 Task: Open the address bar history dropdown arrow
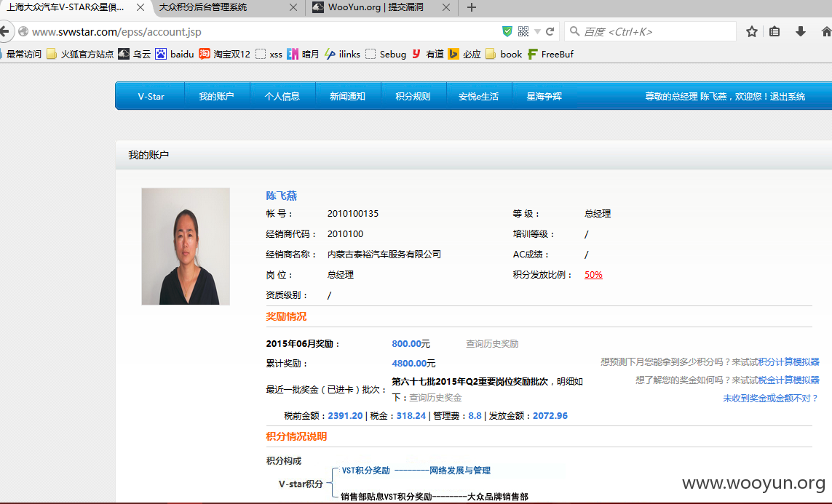point(537,32)
